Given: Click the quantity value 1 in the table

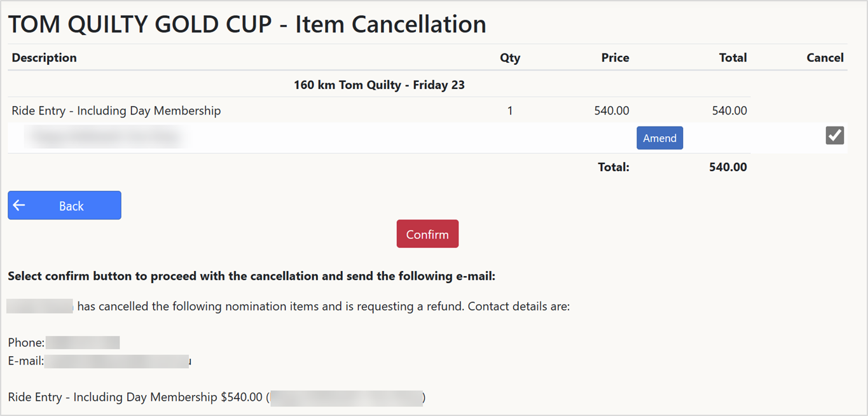Looking at the screenshot, I should coord(509,111).
